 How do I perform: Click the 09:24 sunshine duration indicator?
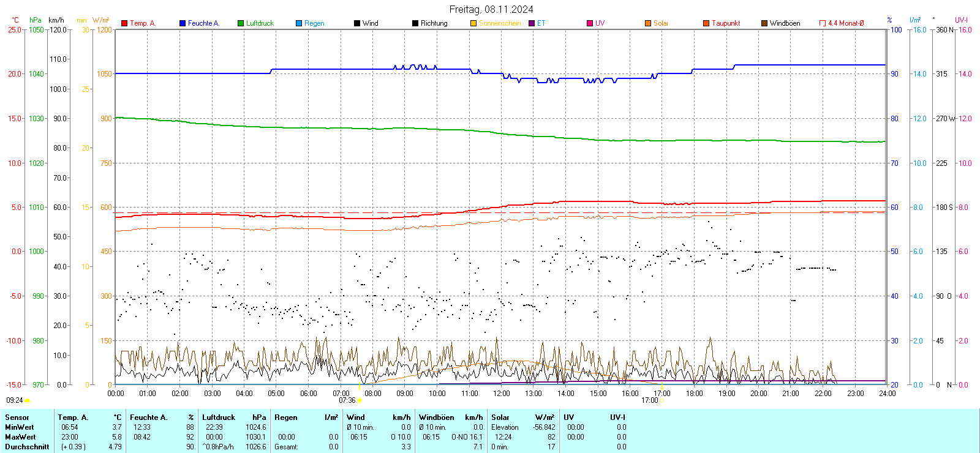point(15,400)
